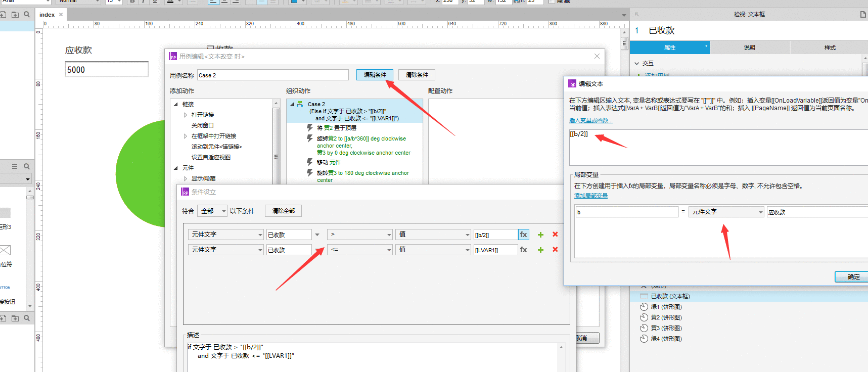The width and height of the screenshot is (868, 372).
Task: Open the library panel options menu icon
Action: pos(15,166)
